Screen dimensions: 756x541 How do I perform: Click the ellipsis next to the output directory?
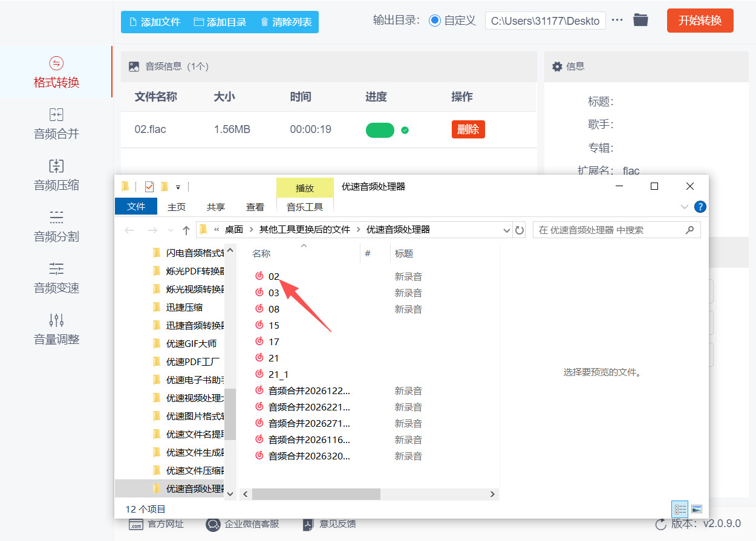coord(617,20)
